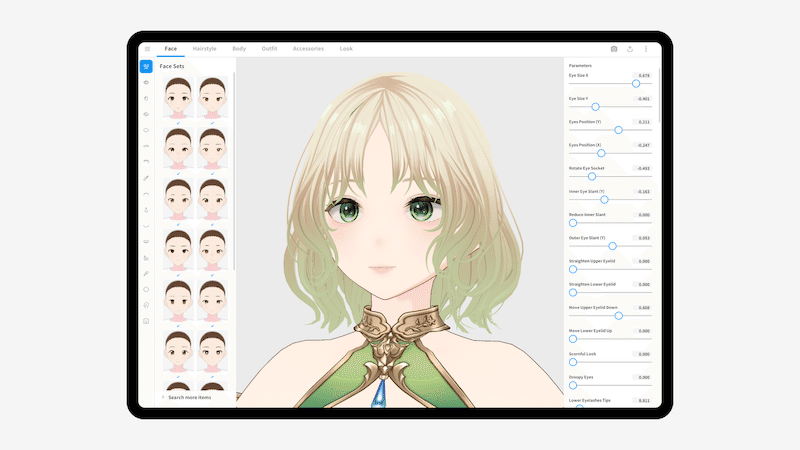
Task: Click the Eye Size X slider handle
Action: (636, 84)
